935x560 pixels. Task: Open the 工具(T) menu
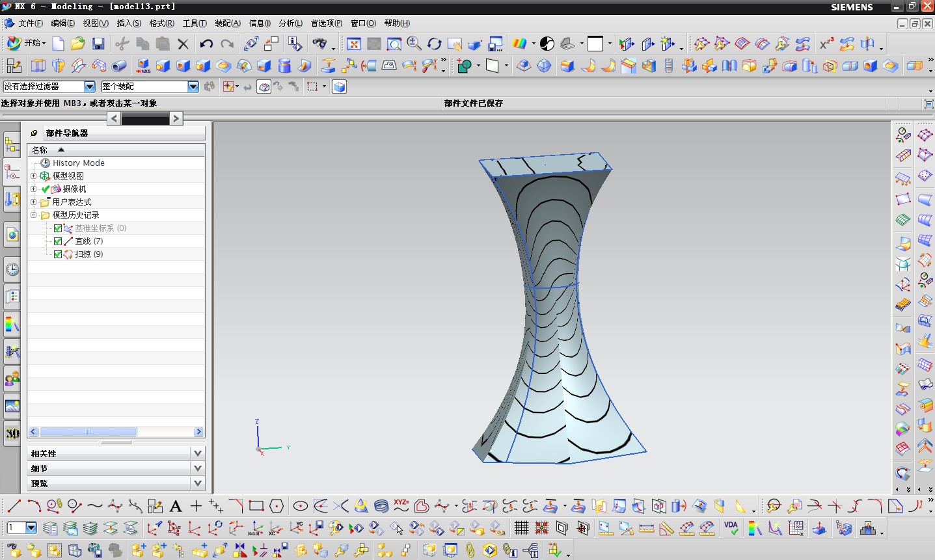pyautogui.click(x=195, y=23)
